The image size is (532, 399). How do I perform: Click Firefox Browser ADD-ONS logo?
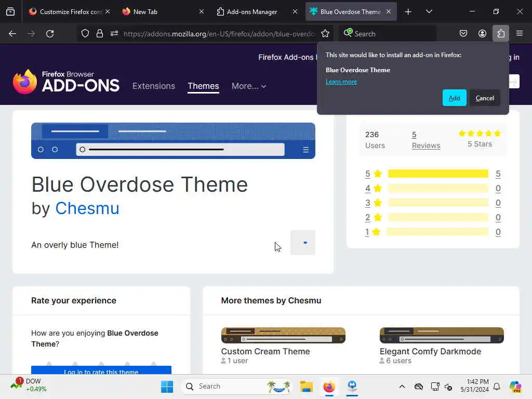click(x=66, y=82)
